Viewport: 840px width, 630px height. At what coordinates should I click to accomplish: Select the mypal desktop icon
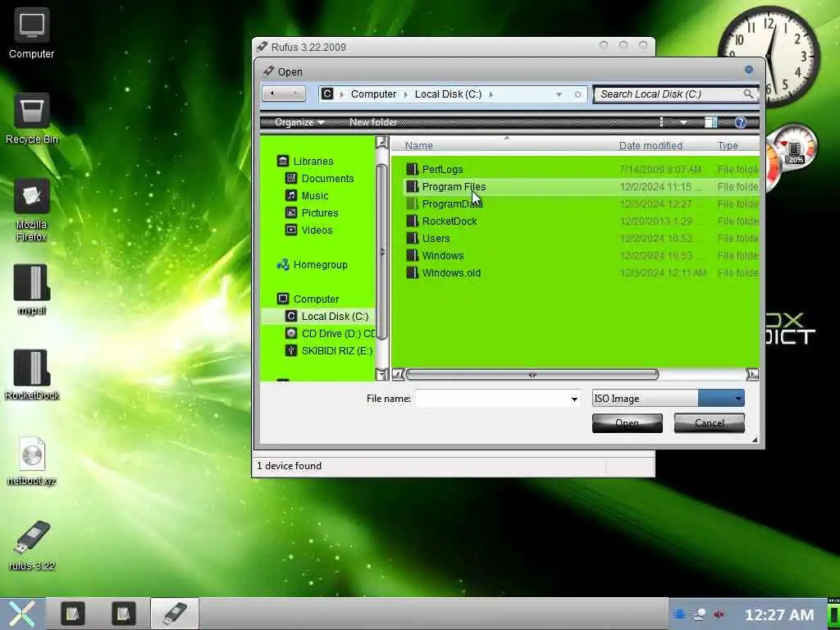pyautogui.click(x=32, y=290)
